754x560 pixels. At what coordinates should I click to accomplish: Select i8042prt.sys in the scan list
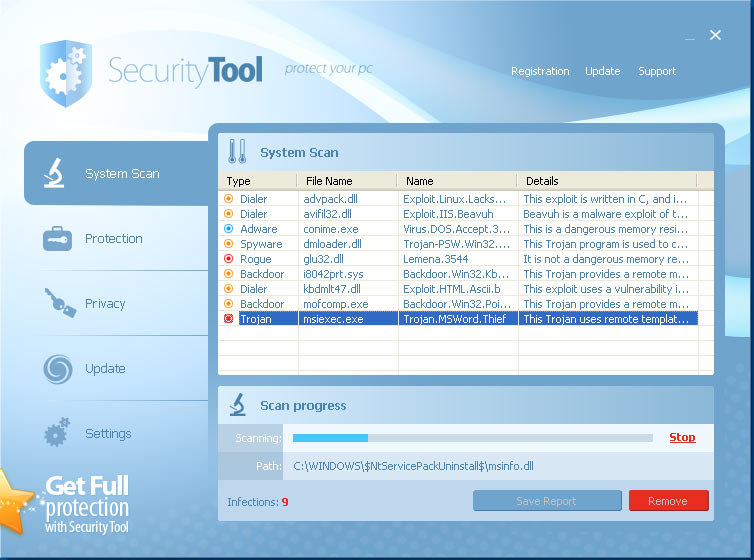[x=333, y=274]
